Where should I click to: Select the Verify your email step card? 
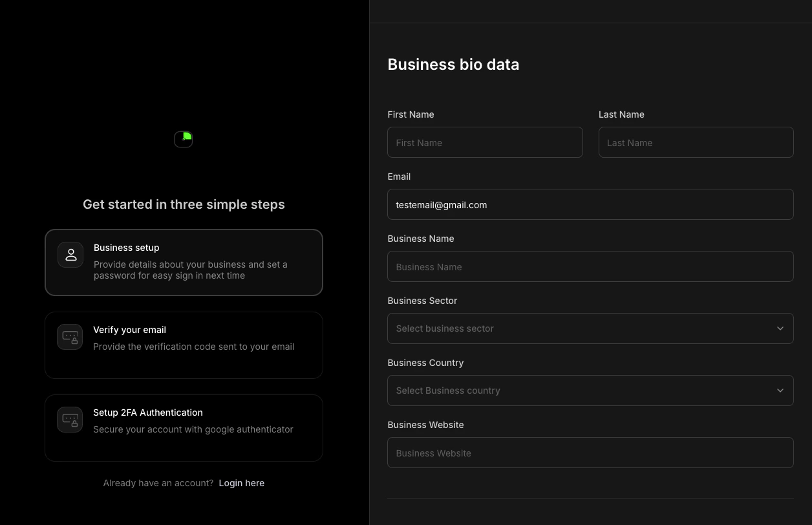184,345
